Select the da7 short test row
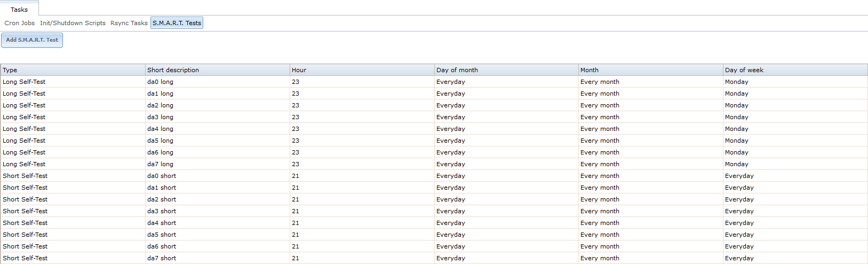Image resolution: width=868 pixels, height=264 pixels. click(434, 258)
